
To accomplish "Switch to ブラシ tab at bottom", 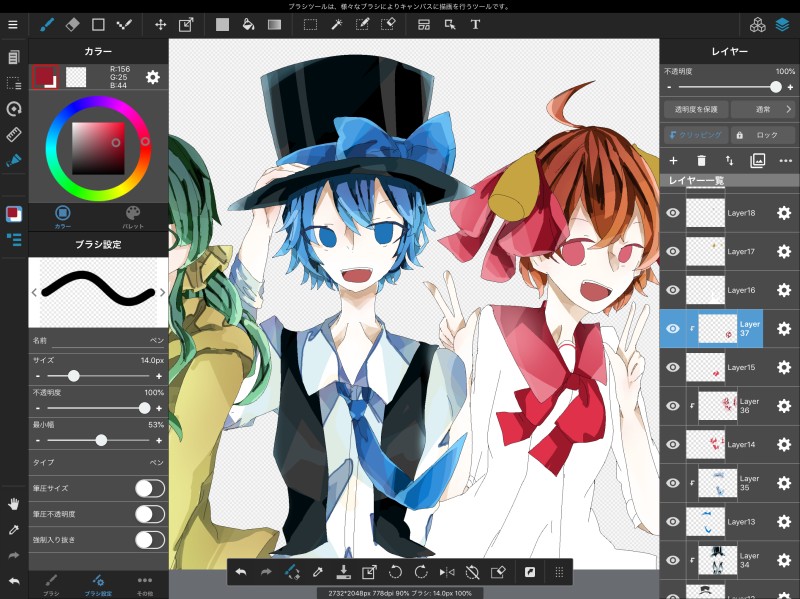I will 51,586.
